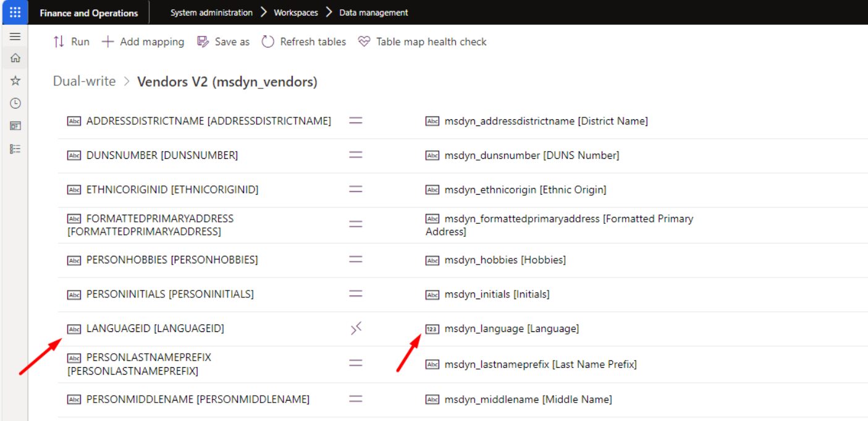Click Save as in toolbar

223,42
